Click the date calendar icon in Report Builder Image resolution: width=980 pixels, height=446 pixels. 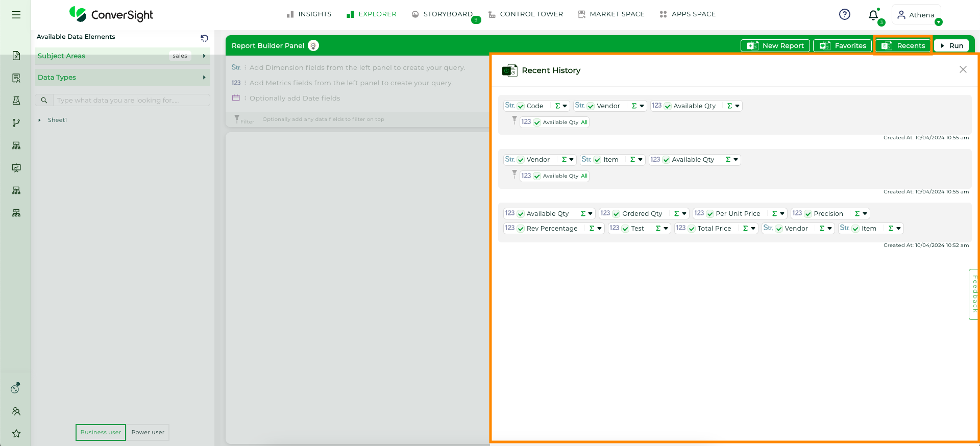click(x=236, y=98)
